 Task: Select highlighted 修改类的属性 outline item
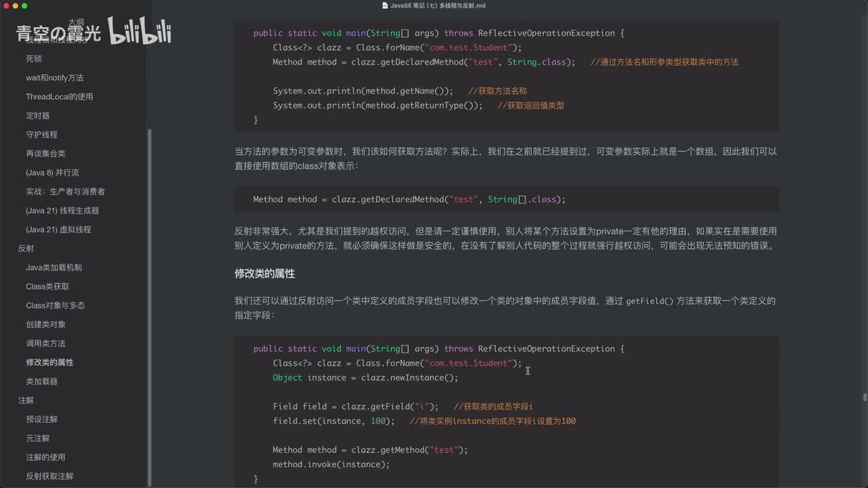pyautogui.click(x=50, y=363)
